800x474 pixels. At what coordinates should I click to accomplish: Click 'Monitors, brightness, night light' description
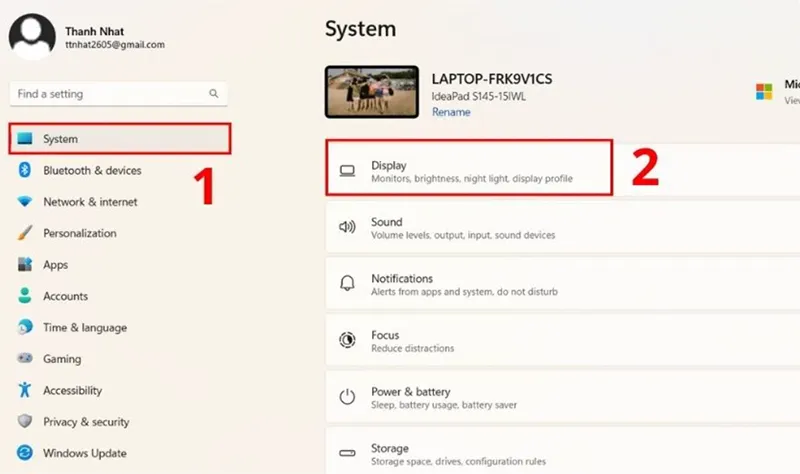coord(472,179)
